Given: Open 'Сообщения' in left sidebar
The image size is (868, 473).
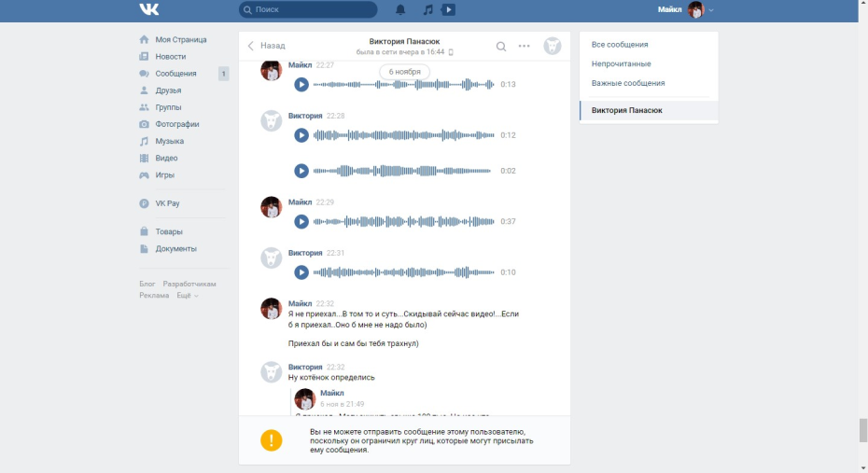Looking at the screenshot, I should click(x=175, y=74).
